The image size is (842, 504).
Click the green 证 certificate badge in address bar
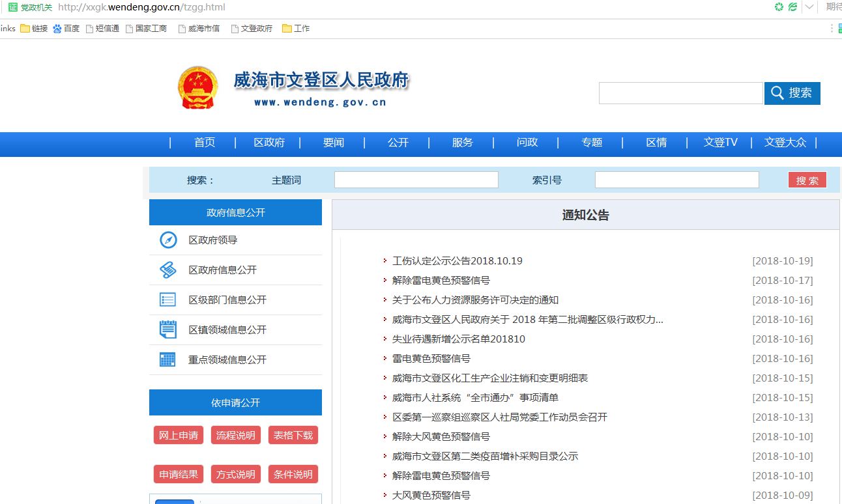12,7
